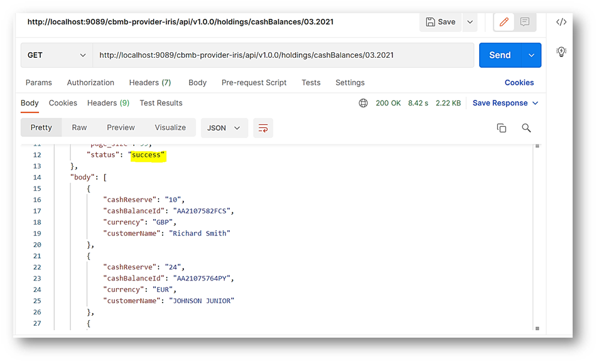Click the pencil edit icon
The height and width of the screenshot is (364, 599).
[x=504, y=22]
